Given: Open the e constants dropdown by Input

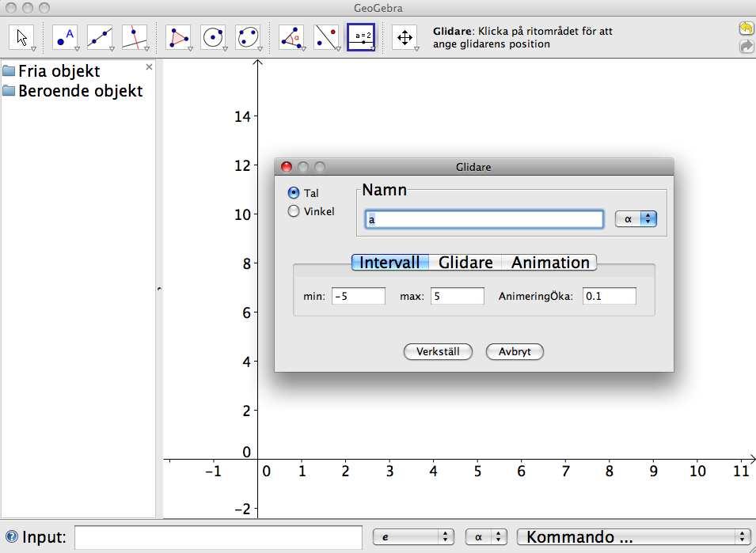Looking at the screenshot, I should [x=413, y=536].
